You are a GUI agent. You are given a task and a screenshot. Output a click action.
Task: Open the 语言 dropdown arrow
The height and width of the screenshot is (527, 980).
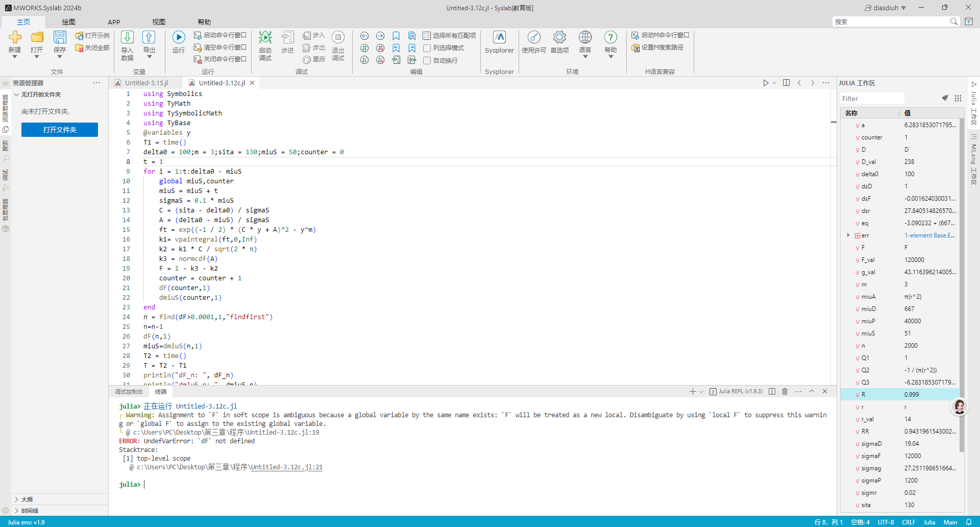(x=585, y=57)
